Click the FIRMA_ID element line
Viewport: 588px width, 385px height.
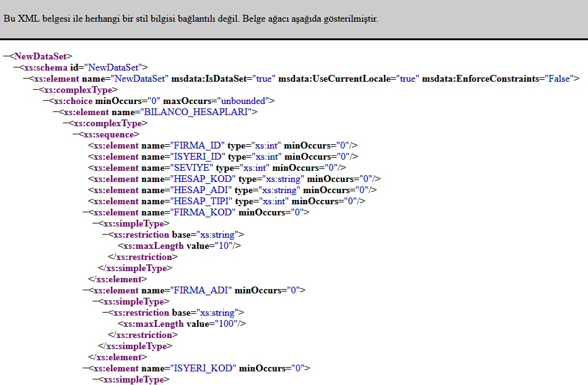223,145
